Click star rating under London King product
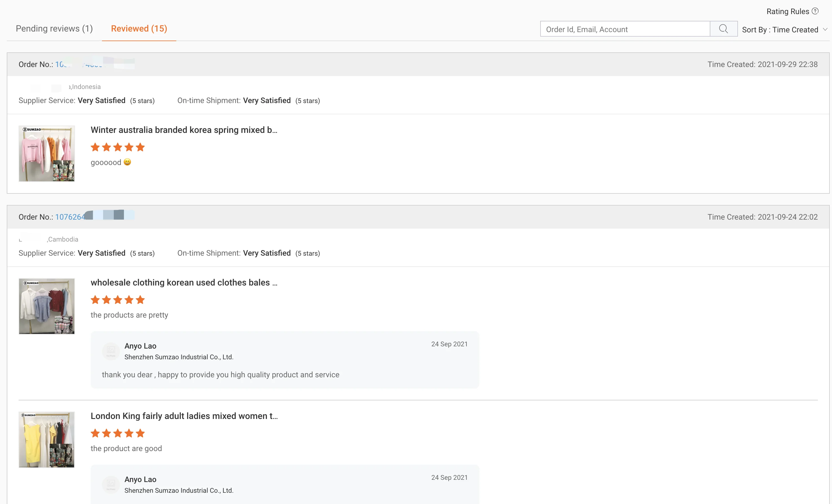832x504 pixels. pos(117,433)
